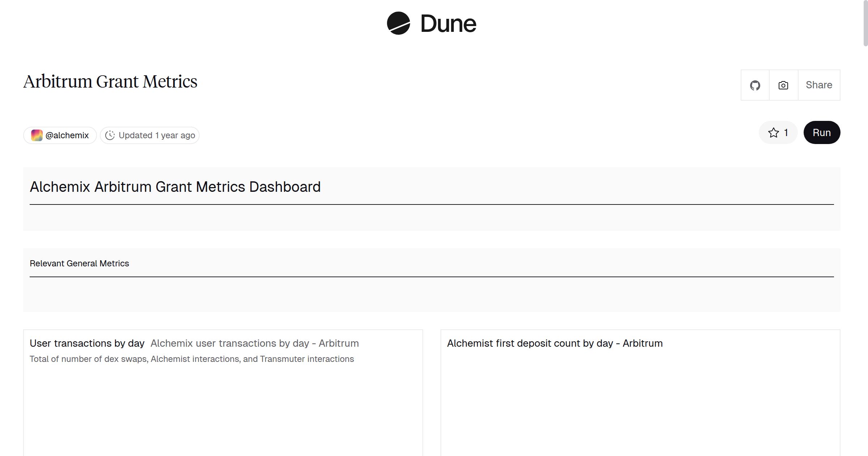
Task: Star the dashboard with star icon
Action: click(773, 133)
